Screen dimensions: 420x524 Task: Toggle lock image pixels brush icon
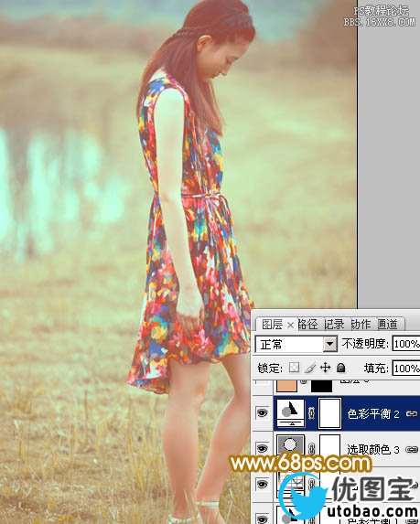pos(310,368)
